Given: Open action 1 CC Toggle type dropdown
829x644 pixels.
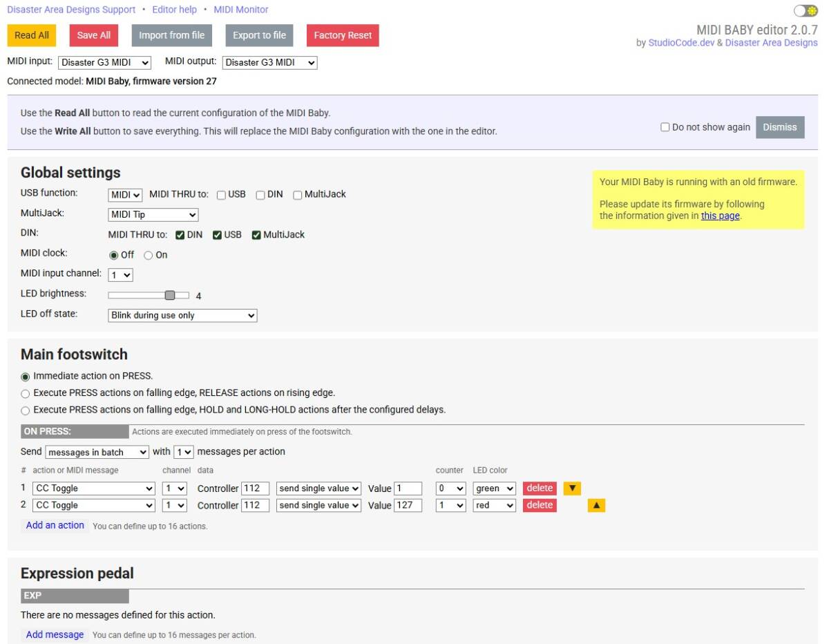Looking at the screenshot, I should [x=94, y=489].
